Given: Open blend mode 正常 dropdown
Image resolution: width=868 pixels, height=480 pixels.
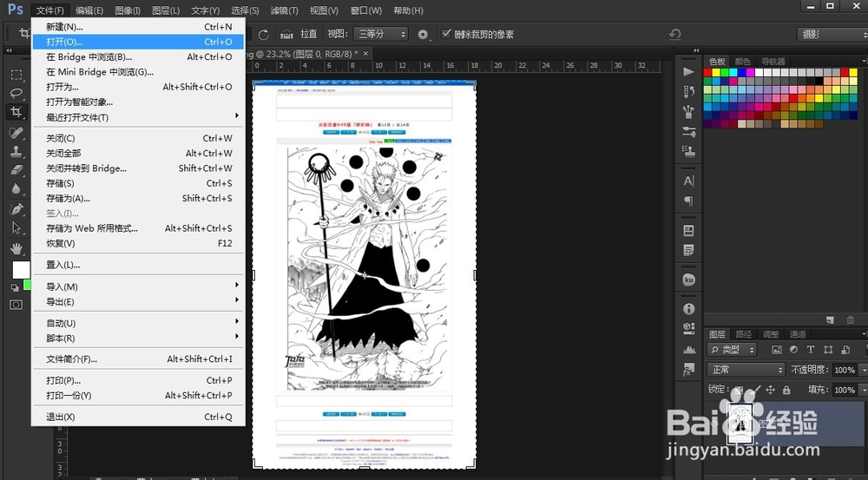Looking at the screenshot, I should click(x=746, y=369).
